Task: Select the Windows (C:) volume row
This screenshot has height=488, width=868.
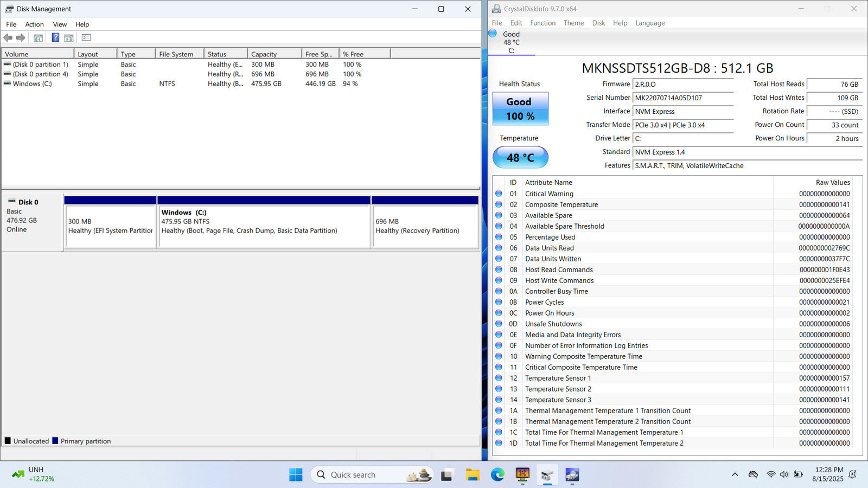Action: [x=33, y=84]
